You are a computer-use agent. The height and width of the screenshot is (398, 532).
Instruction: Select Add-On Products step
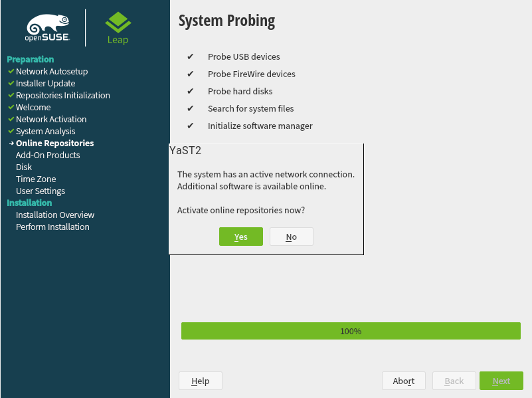[48, 155]
